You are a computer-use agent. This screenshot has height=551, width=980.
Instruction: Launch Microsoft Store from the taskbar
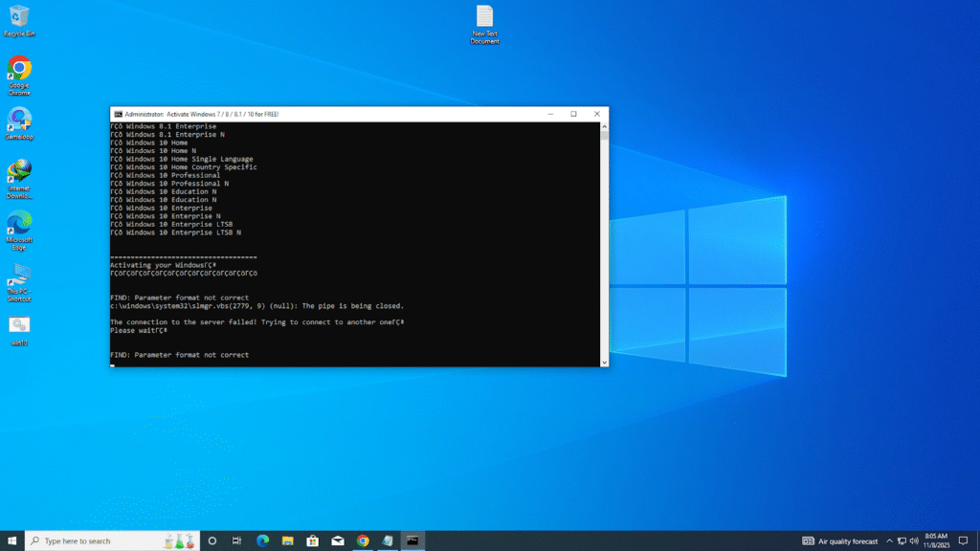[x=312, y=540]
